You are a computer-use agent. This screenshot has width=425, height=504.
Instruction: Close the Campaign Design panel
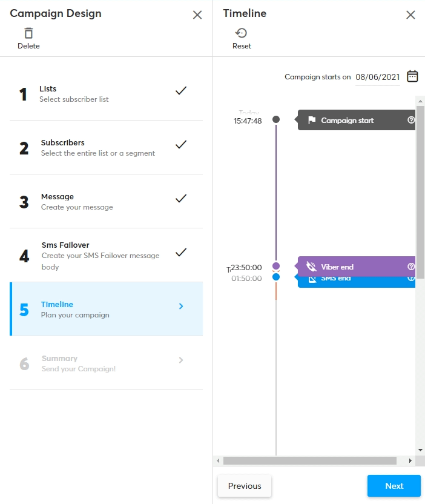click(x=197, y=15)
